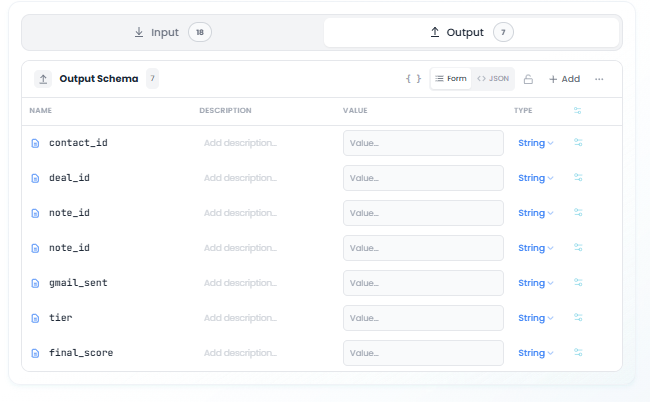The height and width of the screenshot is (402, 650).
Task: Focus the gmail_sent Value input
Action: 423,283
